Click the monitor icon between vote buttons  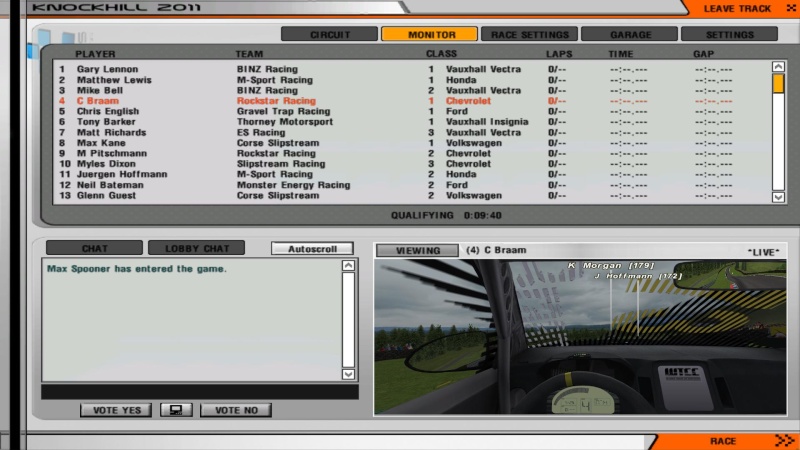pos(176,410)
